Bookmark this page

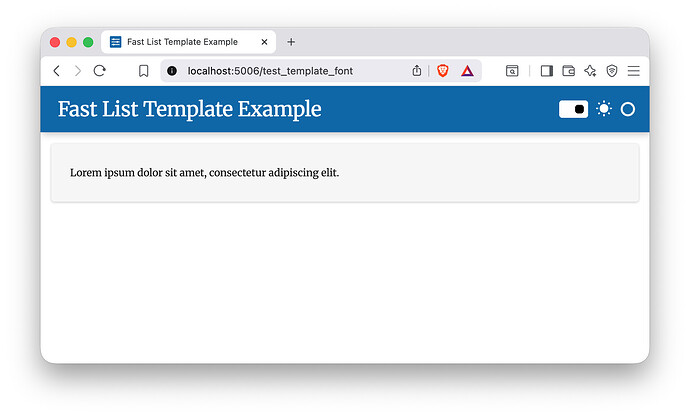(x=144, y=71)
